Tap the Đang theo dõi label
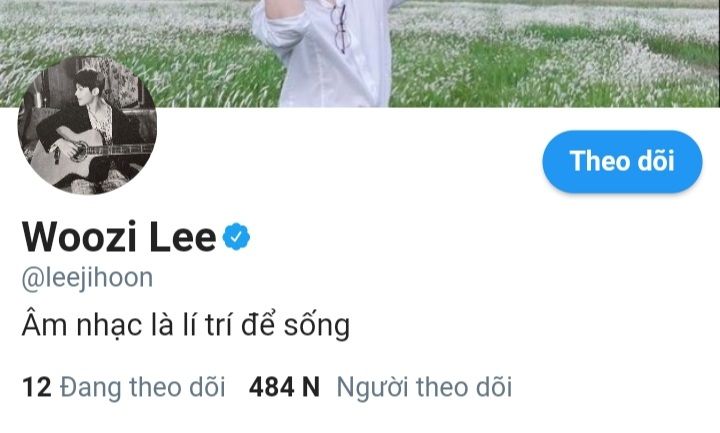 coord(143,387)
